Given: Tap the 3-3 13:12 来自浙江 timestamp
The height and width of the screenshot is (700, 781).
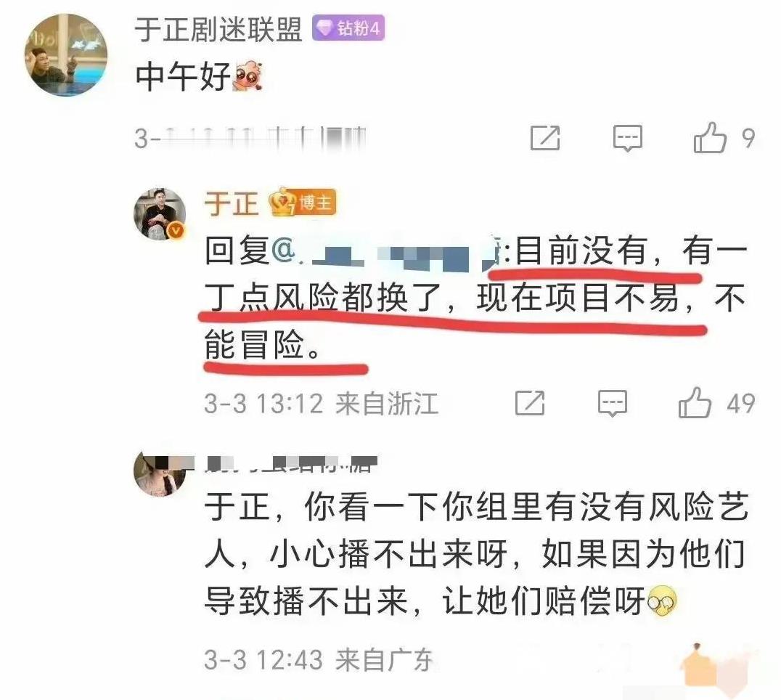Looking at the screenshot, I should click(x=322, y=403).
